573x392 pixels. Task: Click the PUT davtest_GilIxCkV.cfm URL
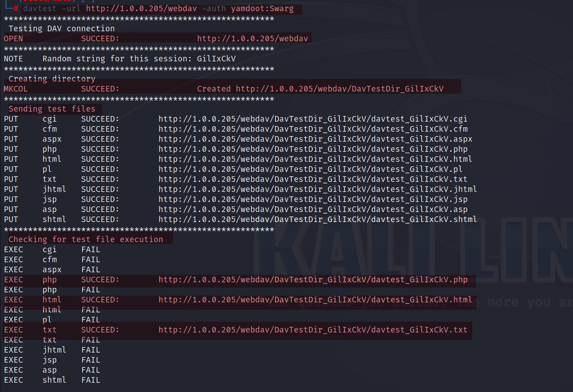[x=313, y=129]
